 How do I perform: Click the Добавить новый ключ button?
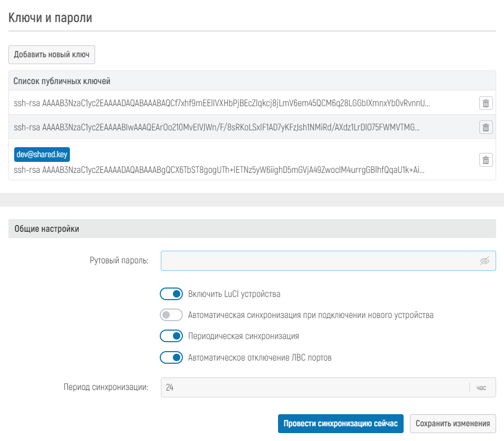click(52, 54)
